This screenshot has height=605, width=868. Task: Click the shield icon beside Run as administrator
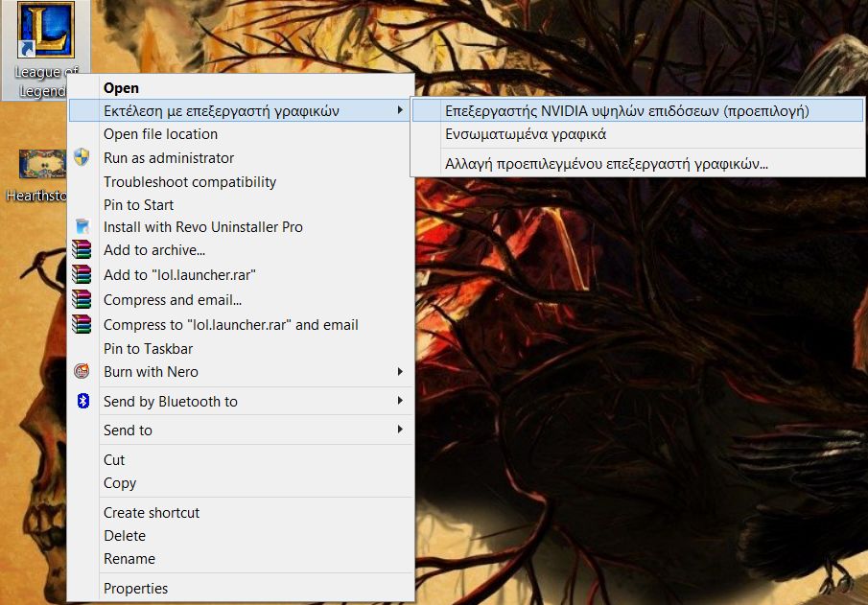click(82, 157)
